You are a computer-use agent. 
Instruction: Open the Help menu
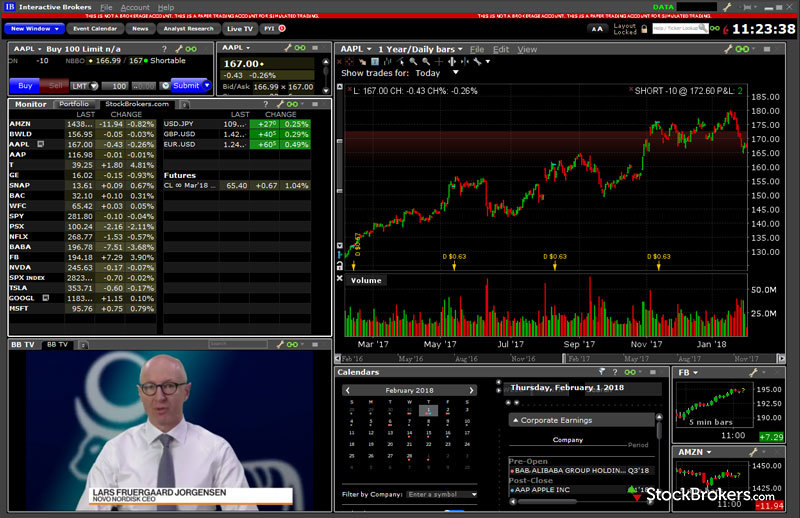click(x=166, y=8)
